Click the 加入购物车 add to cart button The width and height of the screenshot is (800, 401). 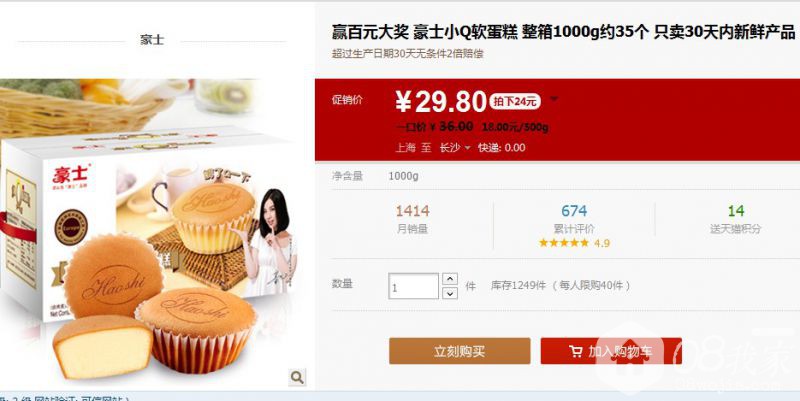tap(611, 351)
